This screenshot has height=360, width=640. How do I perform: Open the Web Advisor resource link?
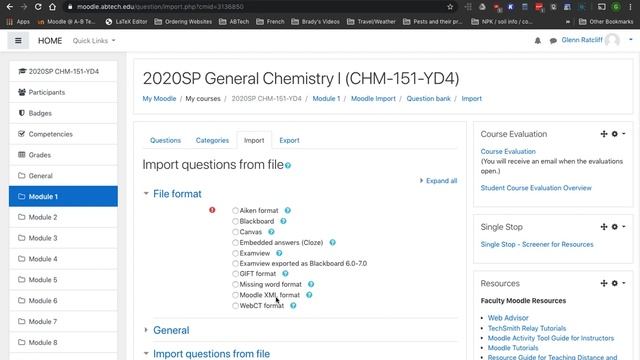tap(508, 318)
